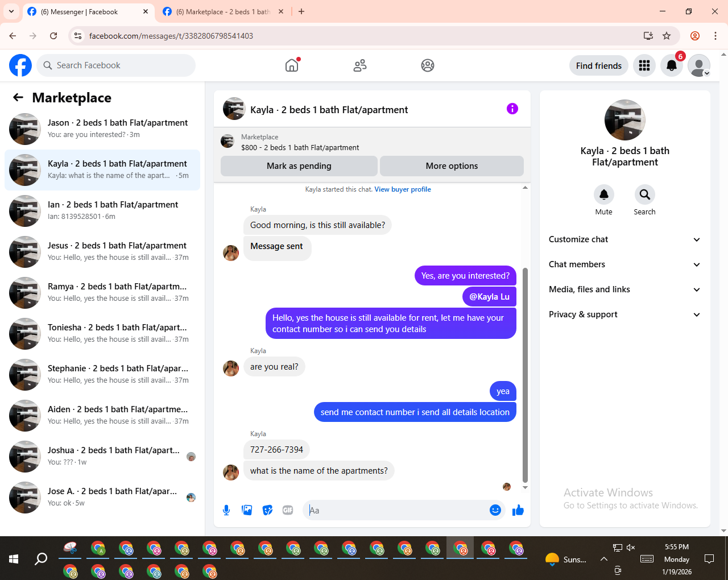Reload the page in browser toolbar

coord(53,36)
